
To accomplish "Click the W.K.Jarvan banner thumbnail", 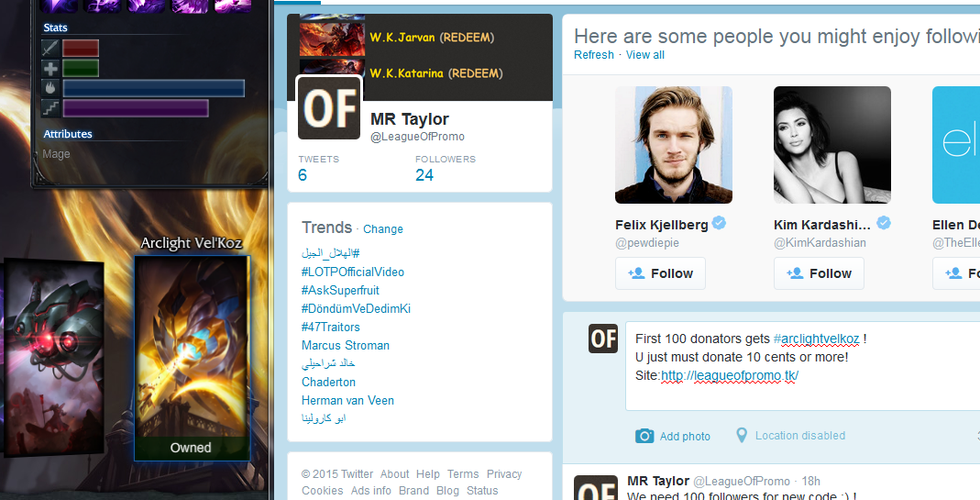I will (331, 38).
